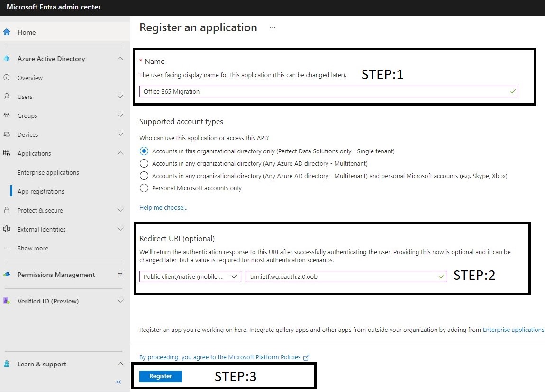
Task: Click the Name field containing Office 365 Migration
Action: click(x=328, y=91)
